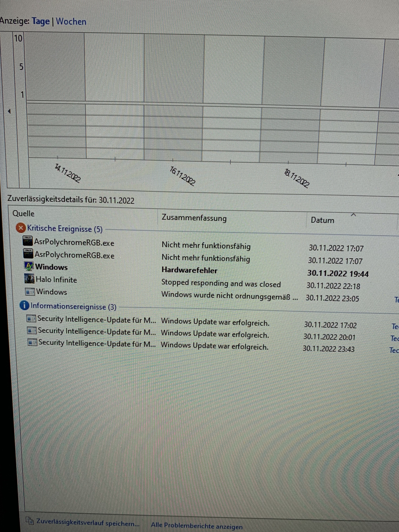
Task: Click the save icon beside Zuverlässigkeitsverlauf speichern
Action: (30, 521)
